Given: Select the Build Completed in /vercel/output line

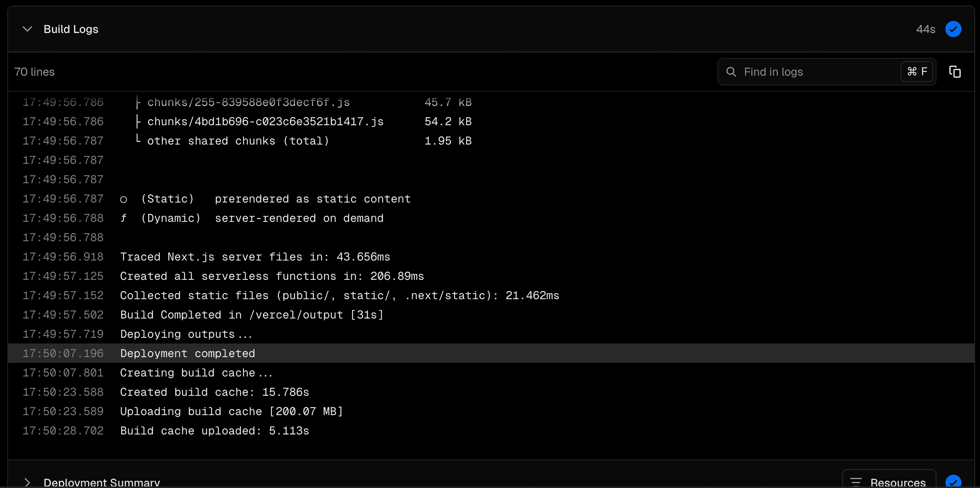Looking at the screenshot, I should click(x=252, y=315).
